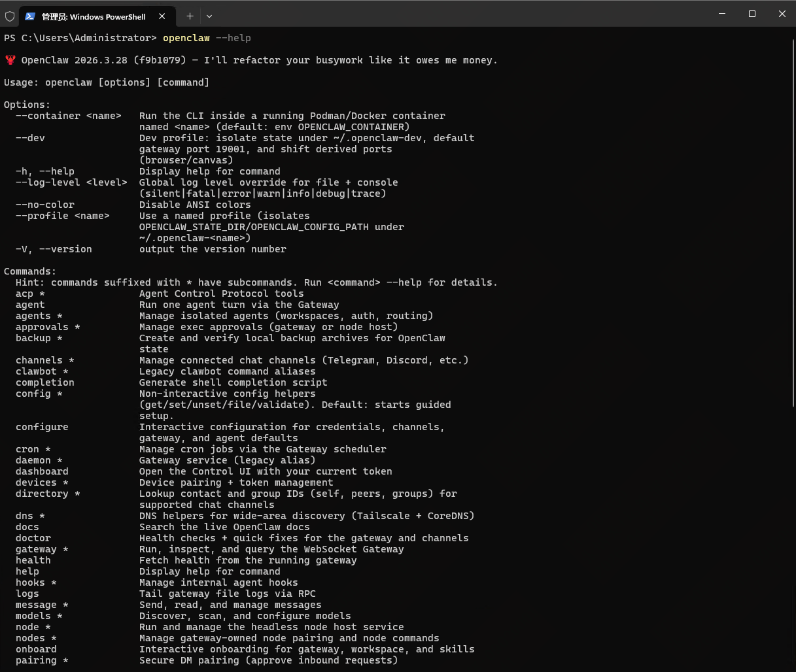Click the 'health' command
Image resolution: width=796 pixels, height=672 pixels.
(x=33, y=560)
